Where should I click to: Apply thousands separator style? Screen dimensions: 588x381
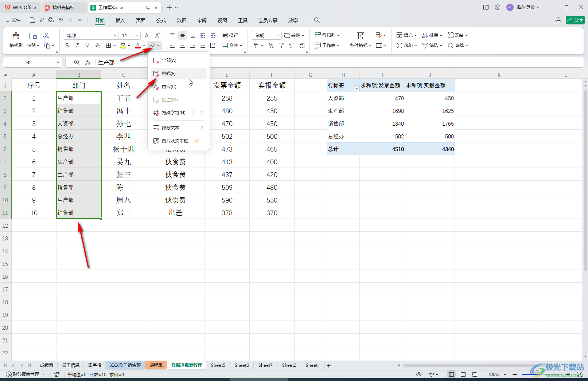[x=281, y=46]
